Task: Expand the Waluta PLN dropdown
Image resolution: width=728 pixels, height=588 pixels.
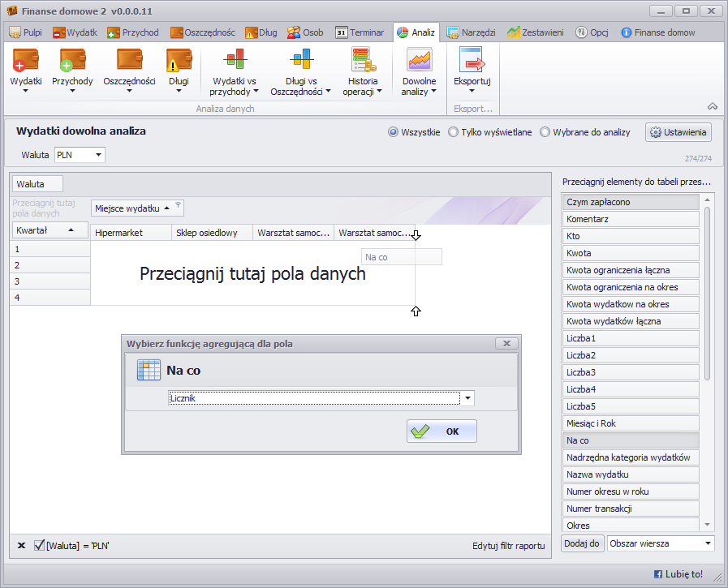Action: click(x=98, y=155)
